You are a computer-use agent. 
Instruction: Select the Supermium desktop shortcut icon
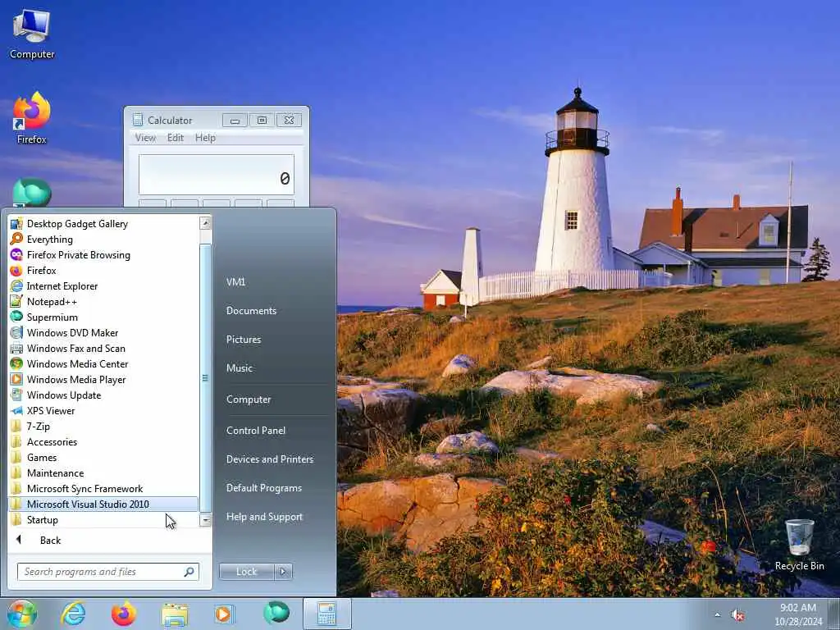pos(32,192)
